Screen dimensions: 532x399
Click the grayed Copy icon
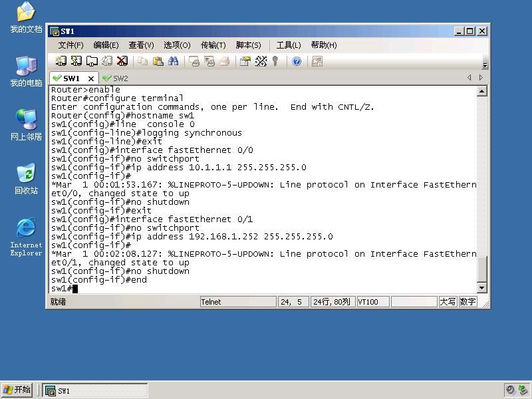point(143,61)
